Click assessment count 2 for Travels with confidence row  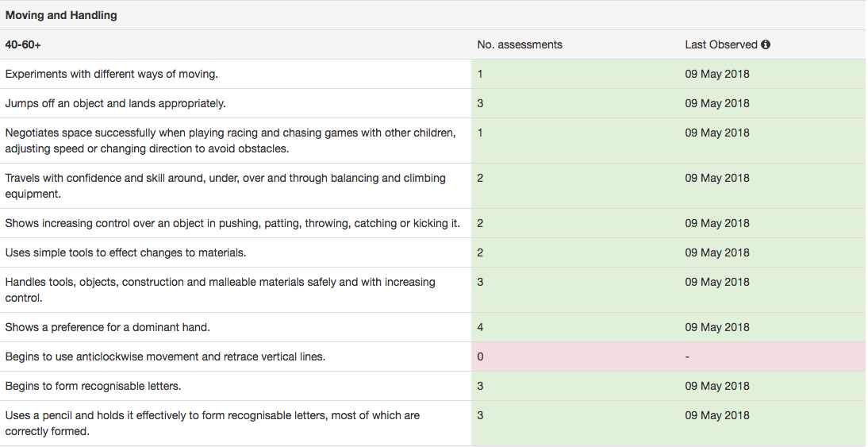coord(480,179)
